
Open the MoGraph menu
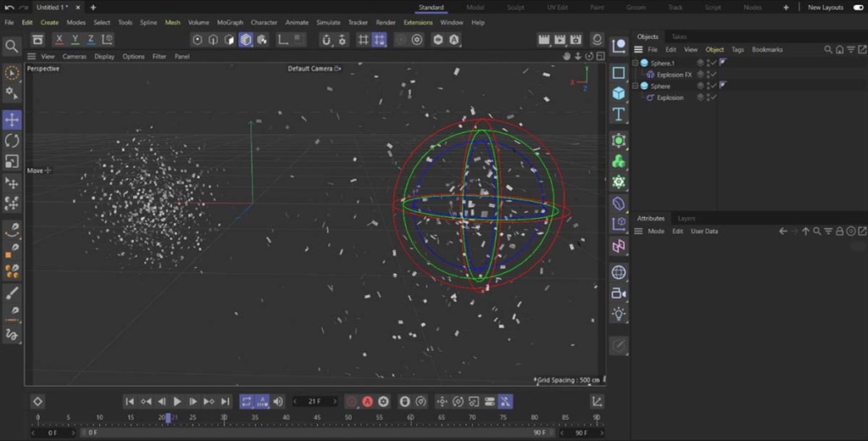click(x=230, y=23)
